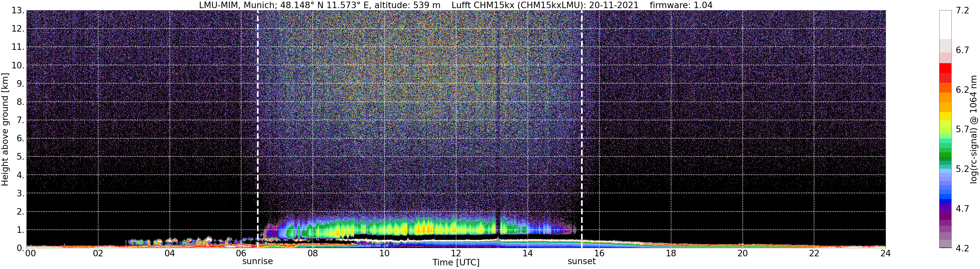Click the height tick label '13.'
Image resolution: width=980 pixels, height=269 pixels.
[x=18, y=11]
